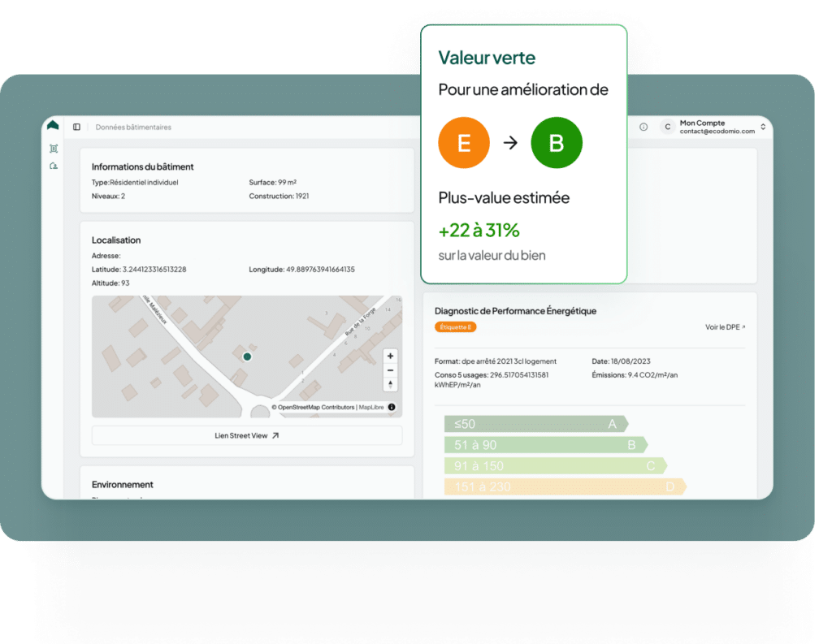
Task: Click the green building marker on map
Action: tap(247, 357)
